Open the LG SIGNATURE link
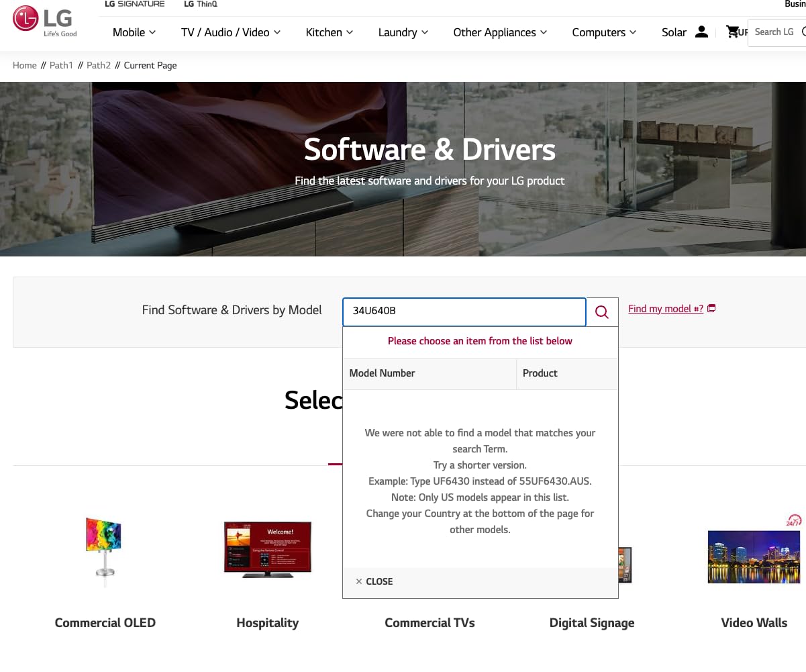Image resolution: width=806 pixels, height=672 pixels. tap(134, 4)
